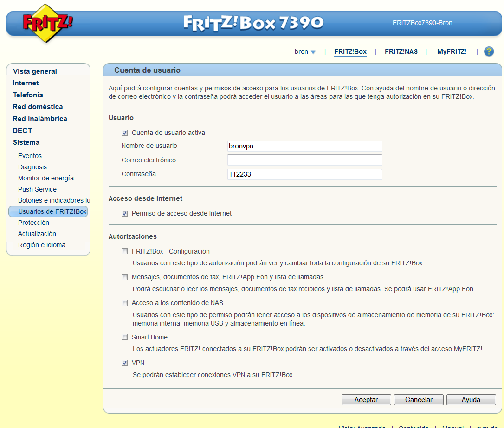Enable Acceso a los contenido de NAS
504x428 pixels.
pos(125,303)
